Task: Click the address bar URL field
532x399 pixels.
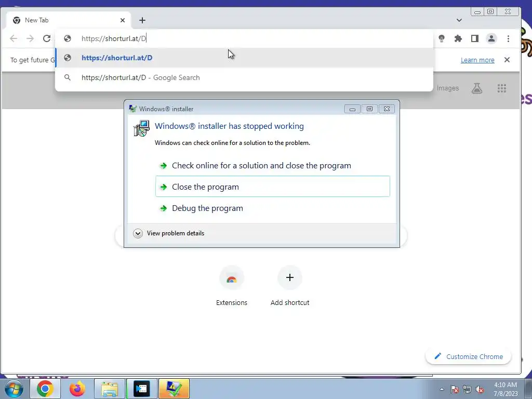Action: (x=244, y=38)
